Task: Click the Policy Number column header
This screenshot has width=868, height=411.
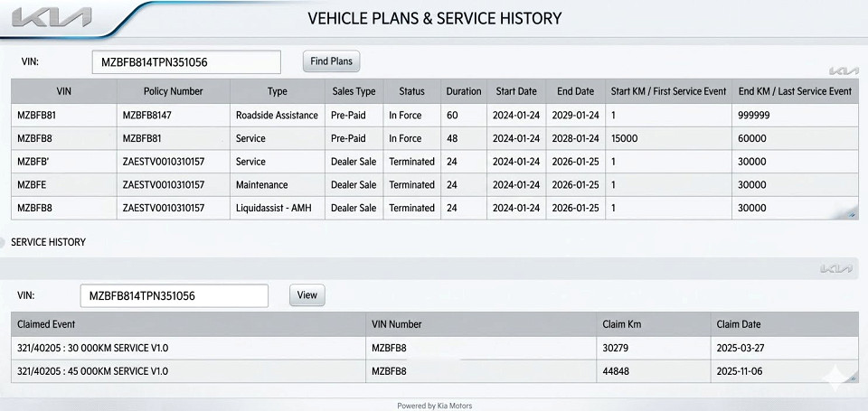Action: pyautogui.click(x=174, y=91)
